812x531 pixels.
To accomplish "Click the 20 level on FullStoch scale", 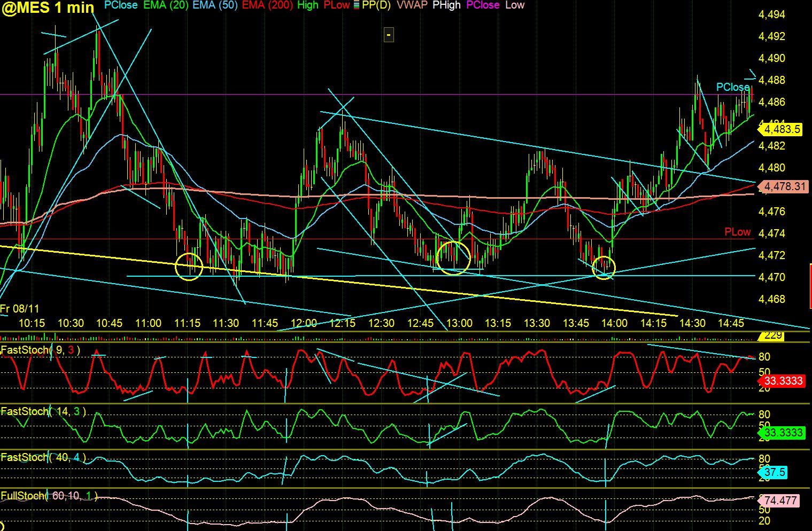I will pyautogui.click(x=764, y=521).
